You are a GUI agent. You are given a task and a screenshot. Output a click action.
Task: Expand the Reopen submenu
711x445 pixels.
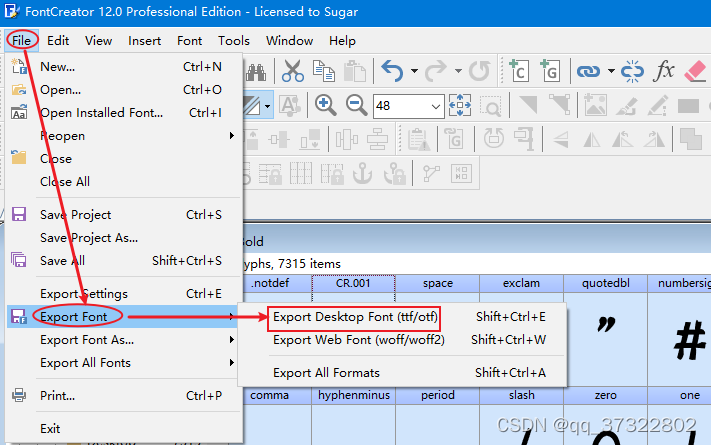click(124, 136)
